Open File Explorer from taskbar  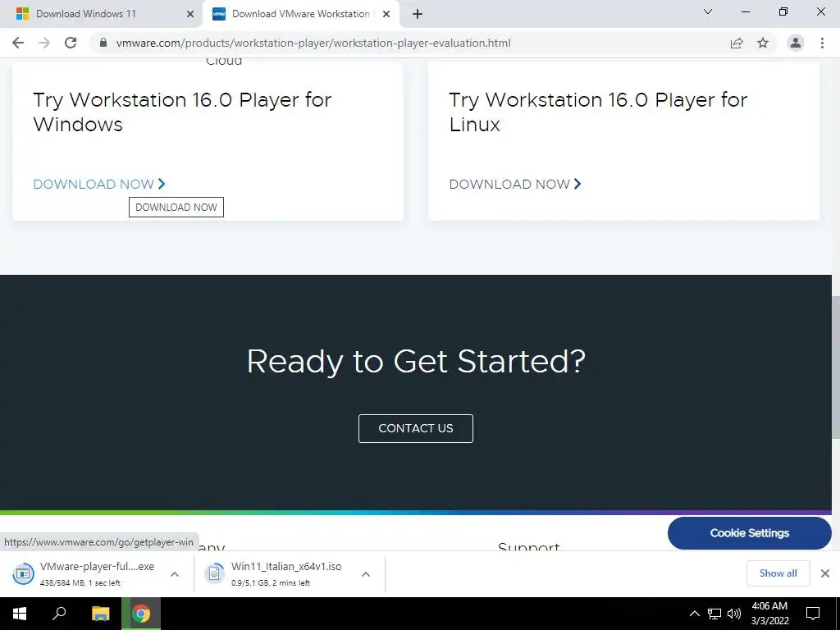(100, 614)
